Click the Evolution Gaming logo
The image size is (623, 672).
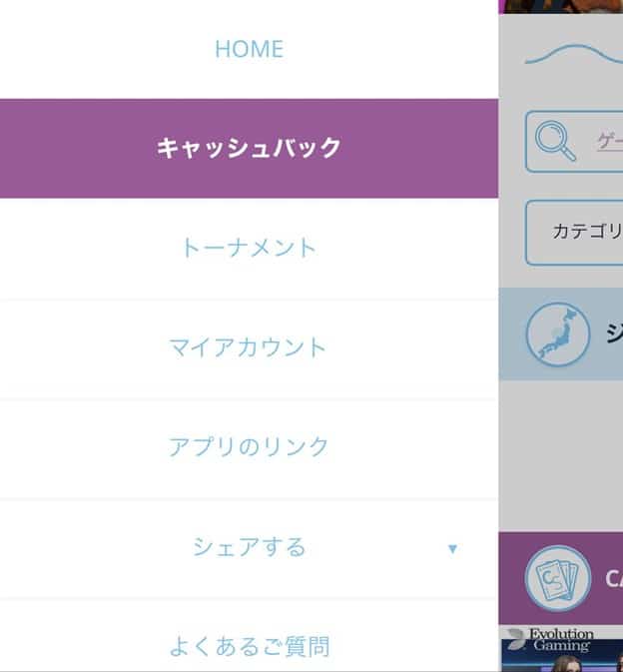[x=550, y=639]
